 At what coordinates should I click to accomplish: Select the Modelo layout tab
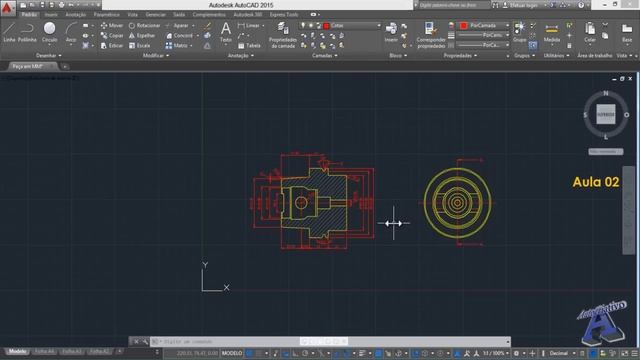tap(17, 351)
